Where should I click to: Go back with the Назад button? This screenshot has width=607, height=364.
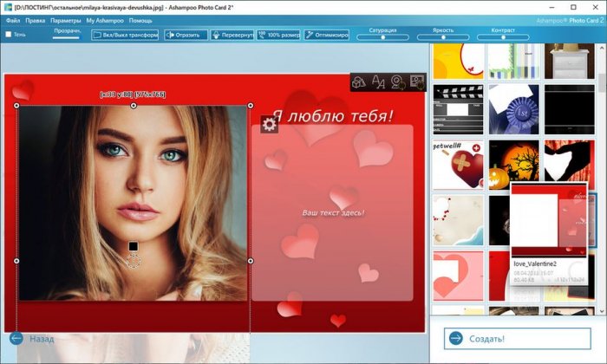coord(31,339)
